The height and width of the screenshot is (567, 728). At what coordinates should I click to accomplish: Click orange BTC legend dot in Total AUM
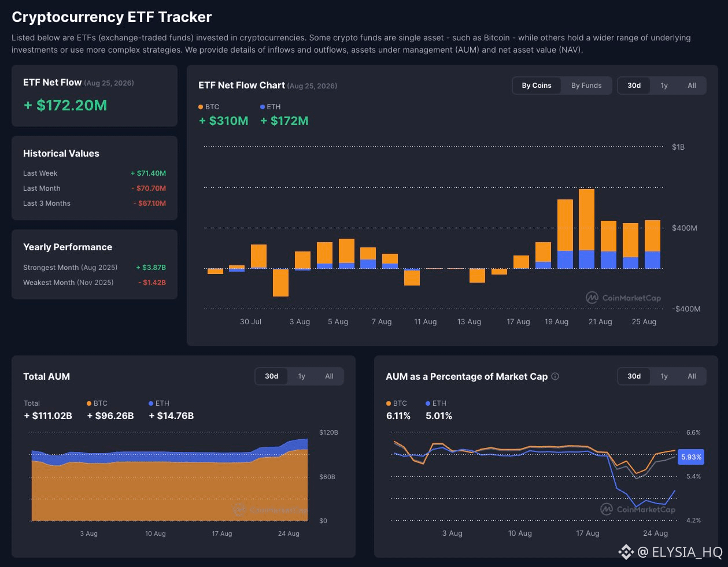pos(89,403)
